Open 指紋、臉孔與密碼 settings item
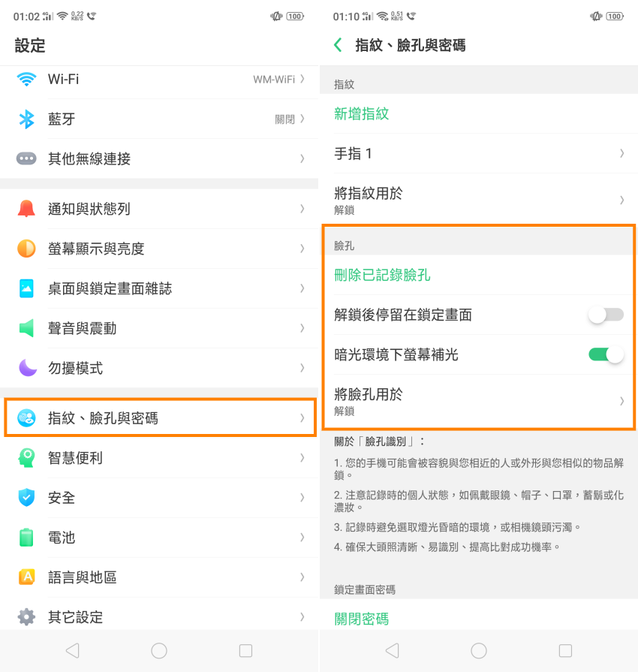This screenshot has height=672, width=638. pyautogui.click(x=159, y=418)
